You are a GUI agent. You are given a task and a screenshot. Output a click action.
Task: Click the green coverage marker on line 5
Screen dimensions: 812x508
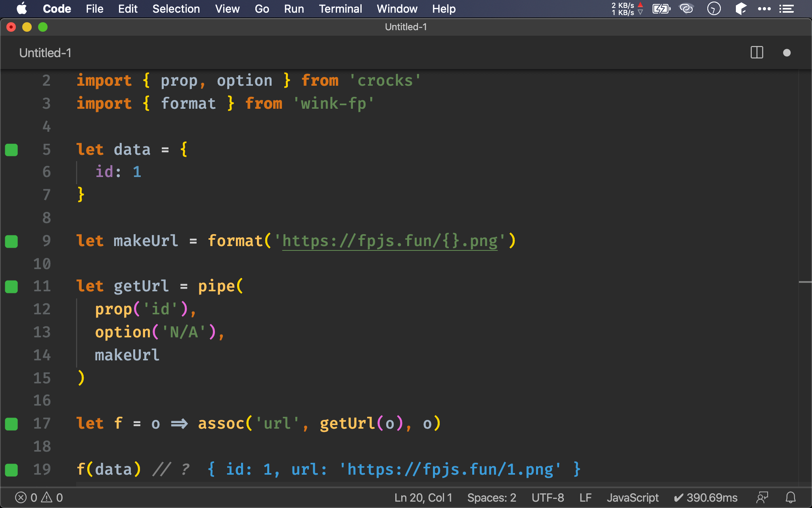coord(11,150)
